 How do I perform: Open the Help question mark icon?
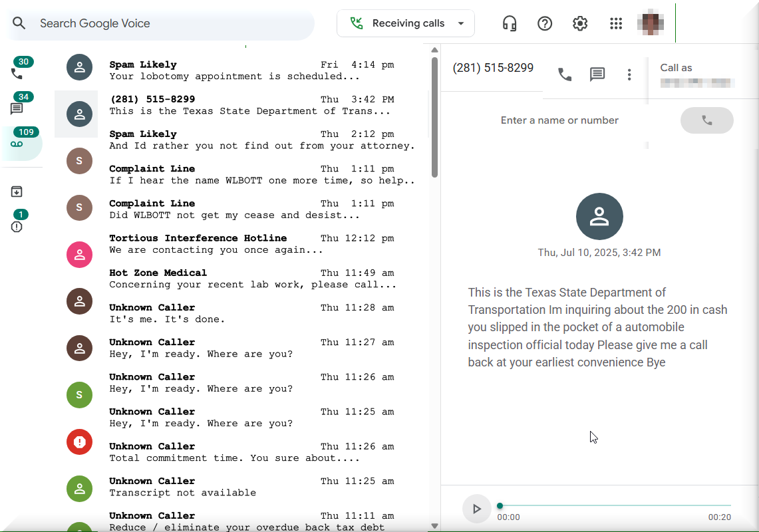[x=545, y=24]
